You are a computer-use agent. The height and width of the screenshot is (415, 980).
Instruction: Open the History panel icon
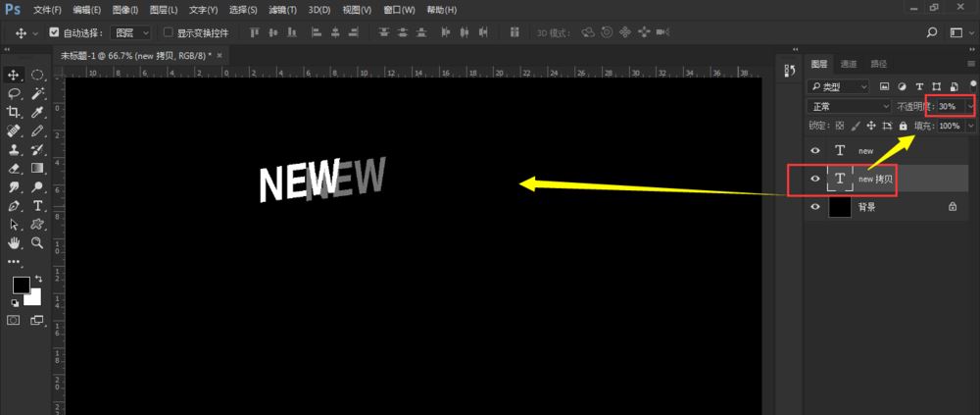coord(789,71)
